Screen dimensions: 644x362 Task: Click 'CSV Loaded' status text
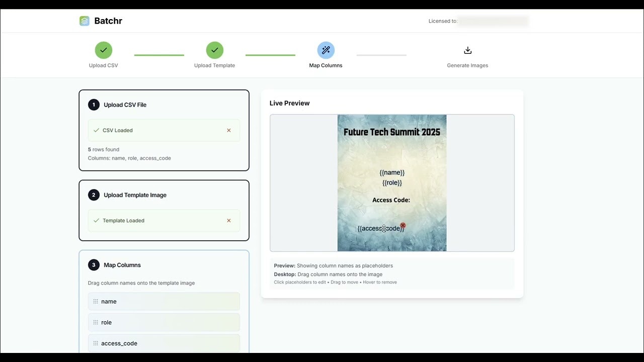point(118,130)
